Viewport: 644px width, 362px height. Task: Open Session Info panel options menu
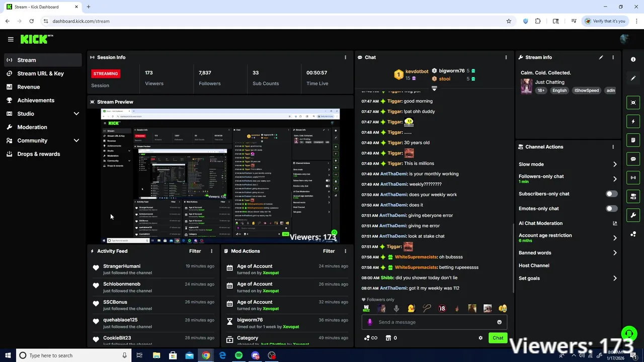pos(345,57)
